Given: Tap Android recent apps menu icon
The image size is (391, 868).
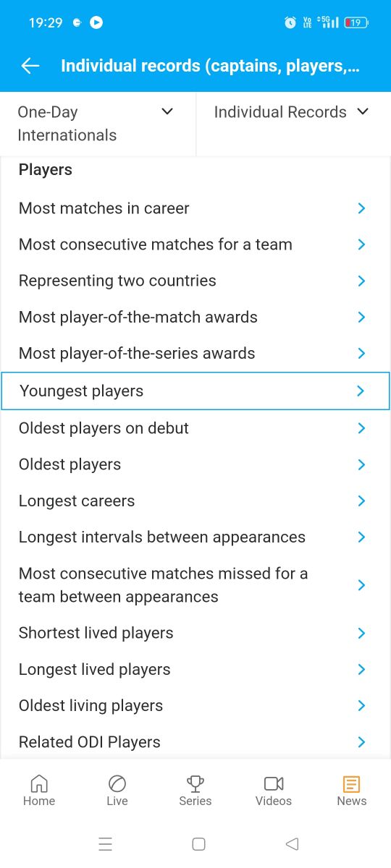Looking at the screenshot, I should pos(105,844).
